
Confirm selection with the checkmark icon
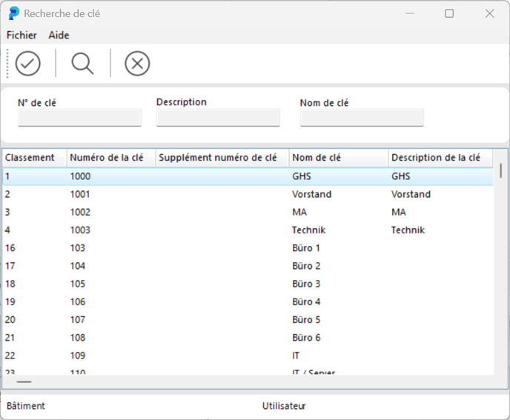pos(28,64)
